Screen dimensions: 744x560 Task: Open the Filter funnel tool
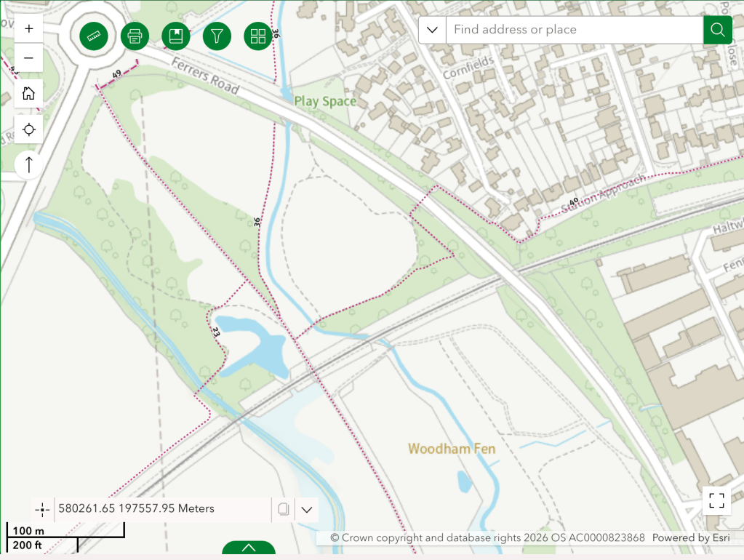pyautogui.click(x=217, y=35)
